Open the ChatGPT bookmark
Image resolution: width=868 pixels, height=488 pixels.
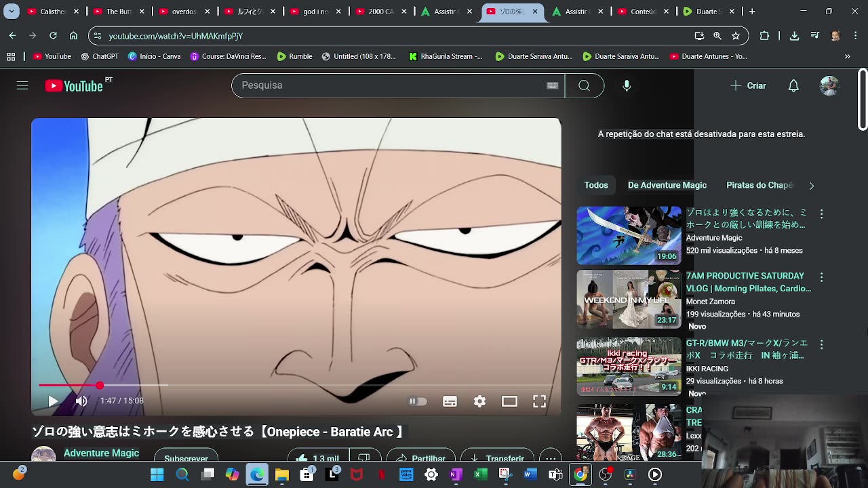tap(100, 56)
